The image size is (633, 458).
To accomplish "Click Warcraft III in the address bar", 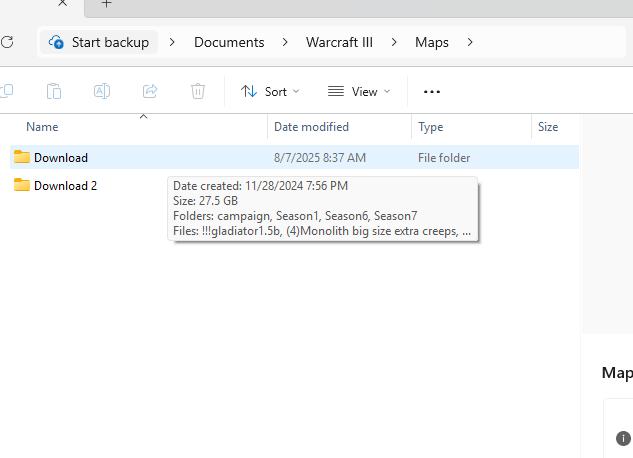I will pyautogui.click(x=340, y=42).
